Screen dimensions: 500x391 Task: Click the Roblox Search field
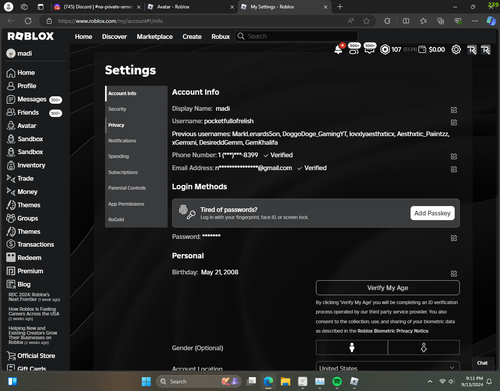297,36
